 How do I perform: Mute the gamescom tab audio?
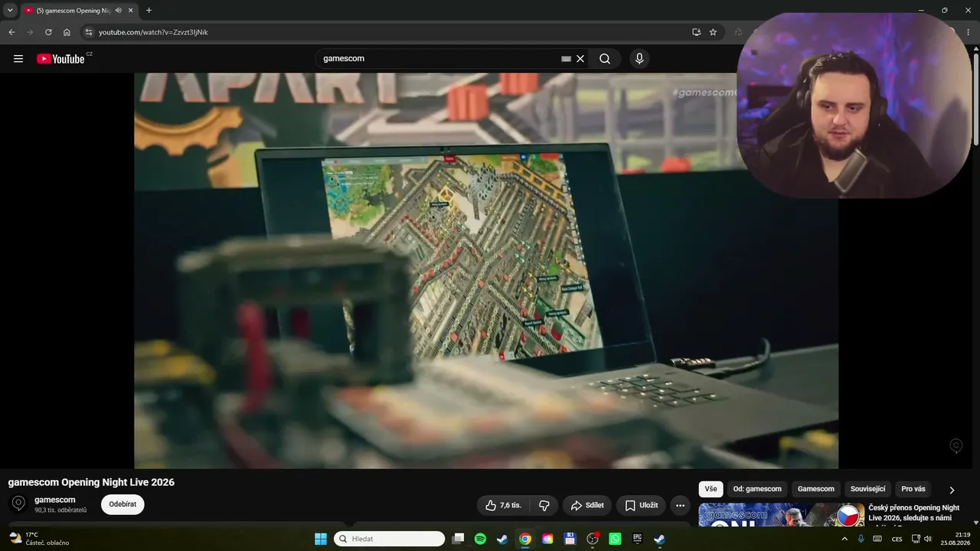(118, 11)
